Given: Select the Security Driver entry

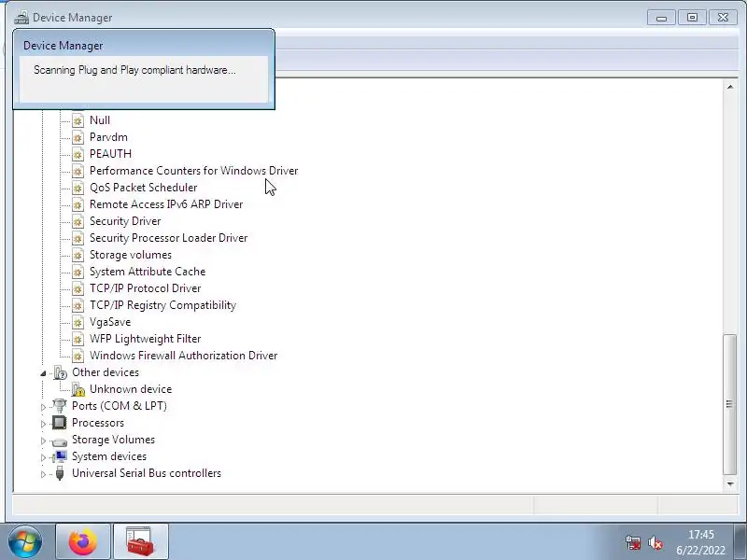Looking at the screenshot, I should 125,221.
